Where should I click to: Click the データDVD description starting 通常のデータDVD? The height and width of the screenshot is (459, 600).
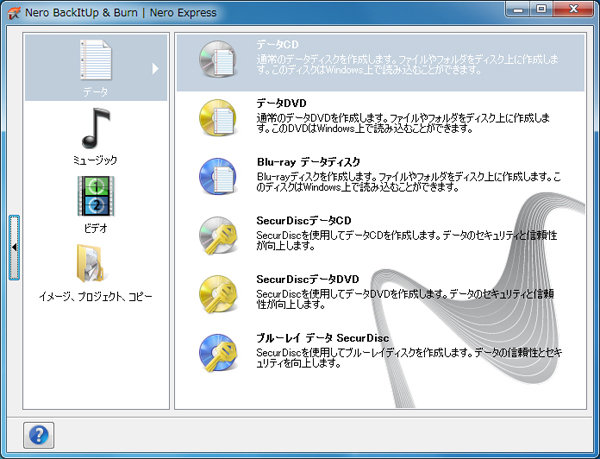(x=403, y=123)
